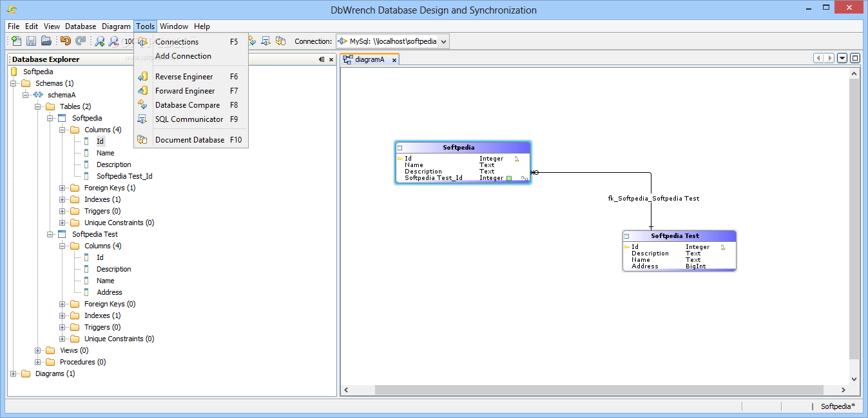This screenshot has width=868, height=418.
Task: Click the Forward Engineer menu icon
Action: pos(142,91)
